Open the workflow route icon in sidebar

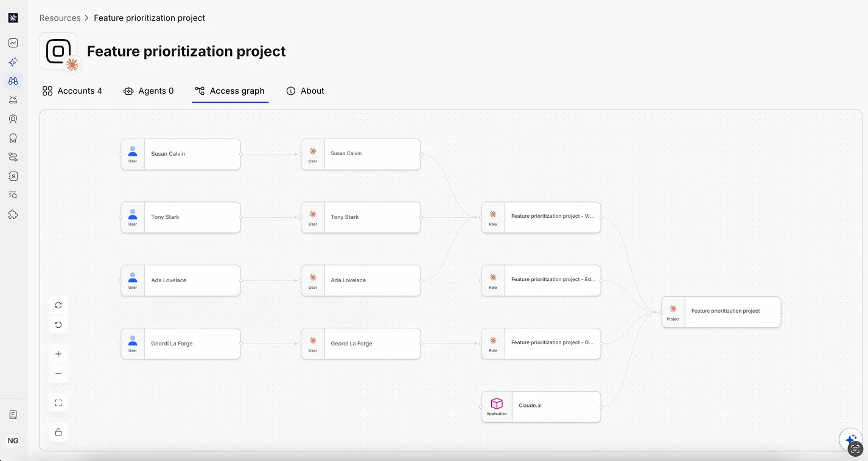click(13, 157)
